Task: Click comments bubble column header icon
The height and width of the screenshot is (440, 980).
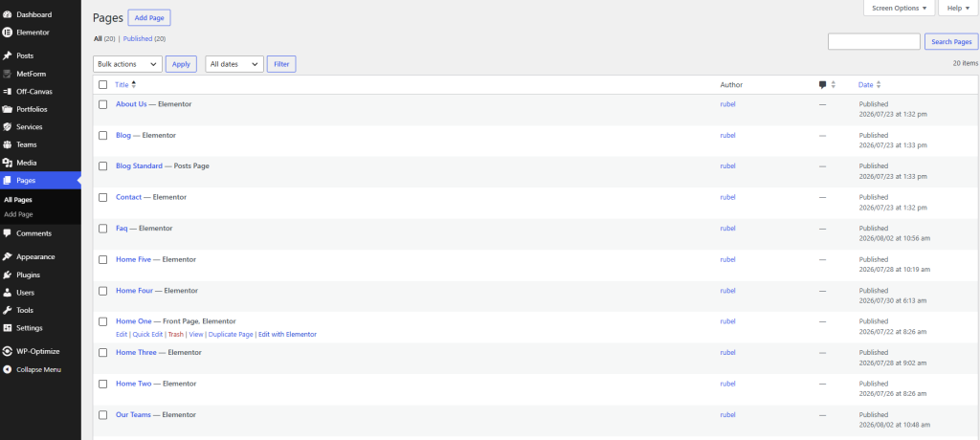Action: pyautogui.click(x=822, y=85)
